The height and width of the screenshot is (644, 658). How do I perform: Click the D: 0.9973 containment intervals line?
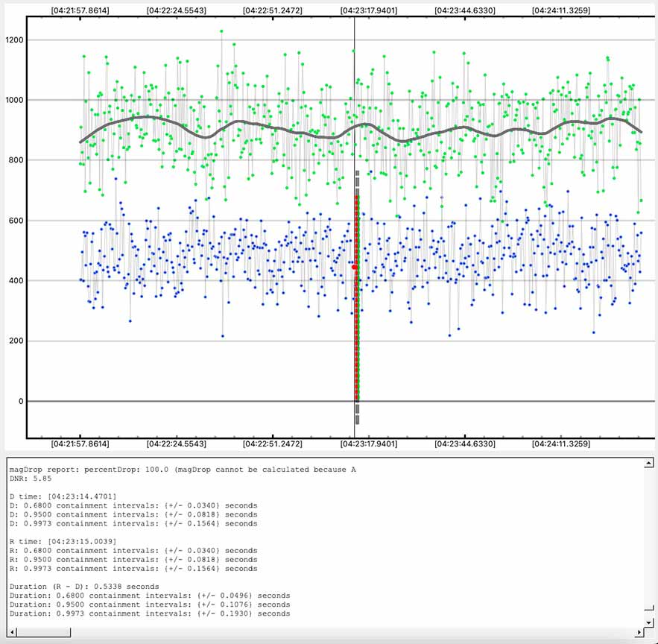click(133, 523)
